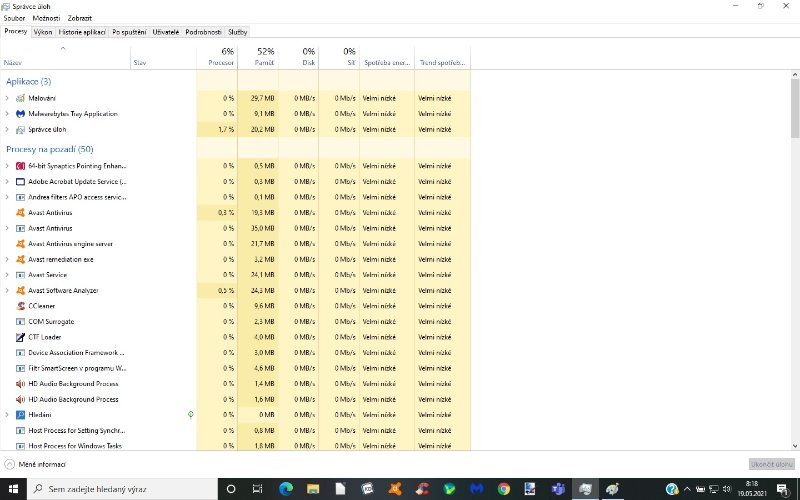Viewport: 800px width, 500px height.
Task: Switch to the Historie aplikací tab
Action: point(82,32)
